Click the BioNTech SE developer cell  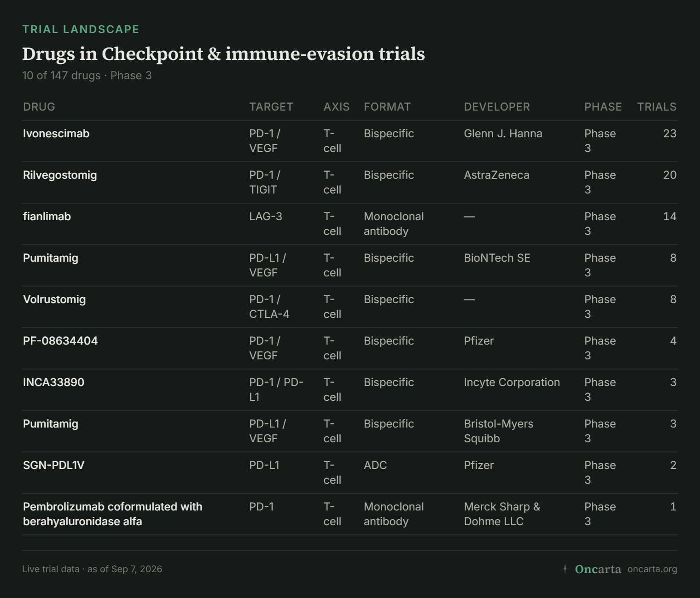tap(497, 258)
